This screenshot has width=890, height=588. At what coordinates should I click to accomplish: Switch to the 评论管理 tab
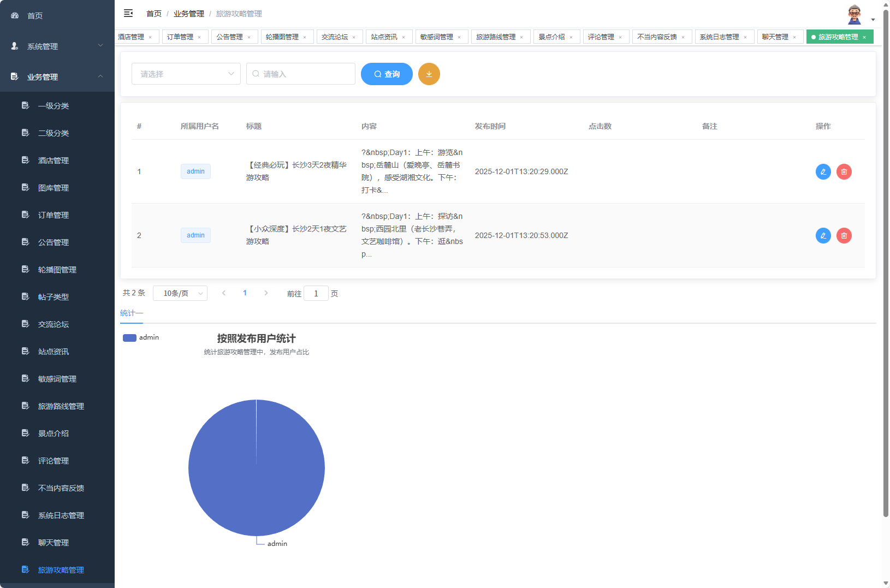coord(600,37)
